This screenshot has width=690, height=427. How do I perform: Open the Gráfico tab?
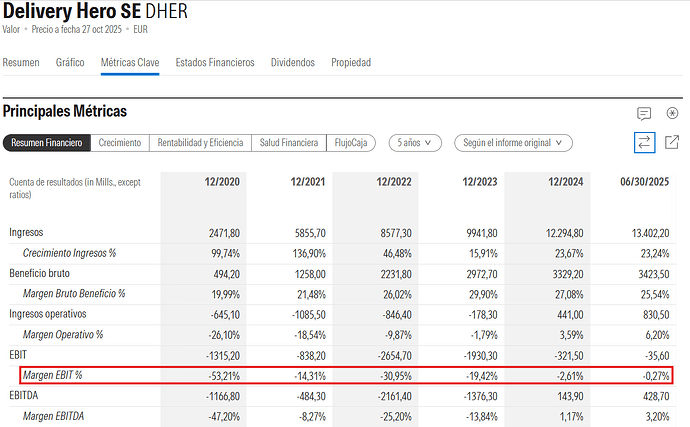point(70,62)
